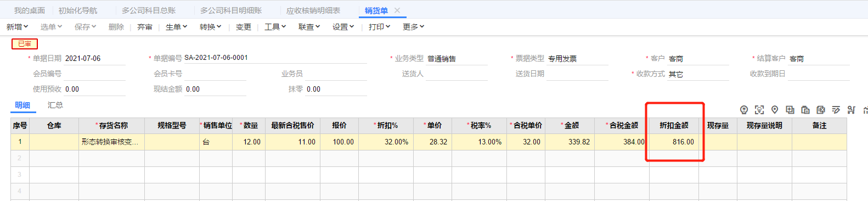This screenshot has width=868, height=201.
Task: Click the delete row icon with X
Action: coord(821,110)
